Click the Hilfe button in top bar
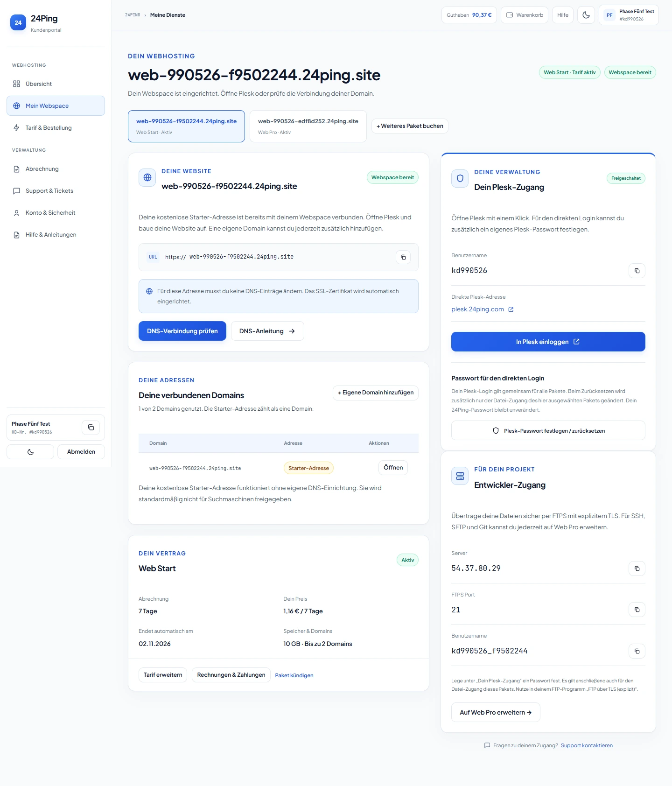Image resolution: width=672 pixels, height=786 pixels. pyautogui.click(x=563, y=15)
